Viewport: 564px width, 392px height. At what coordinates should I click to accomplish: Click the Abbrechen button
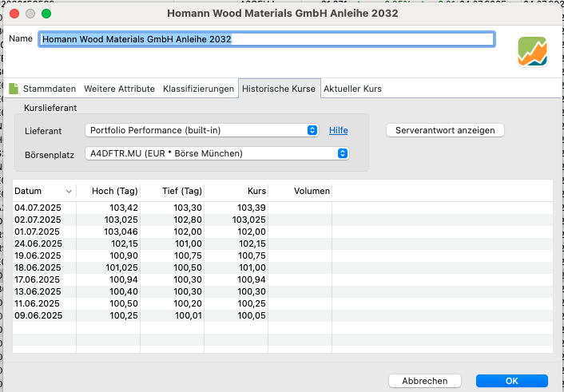425,381
